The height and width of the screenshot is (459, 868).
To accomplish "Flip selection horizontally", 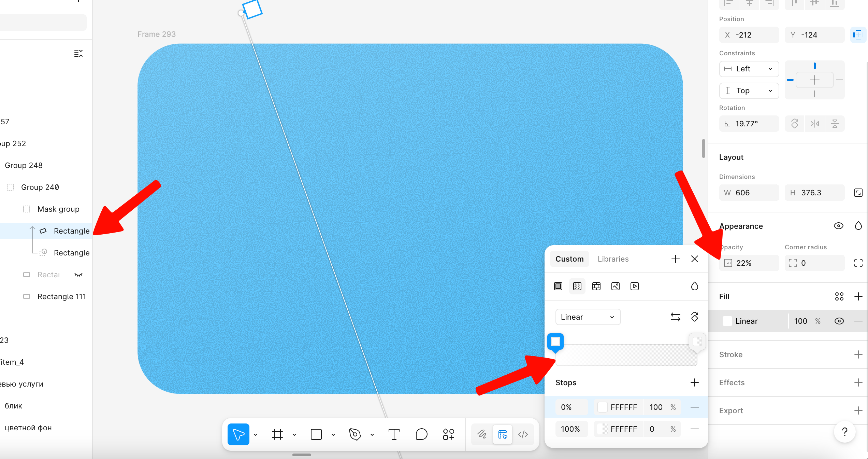I will click(815, 124).
